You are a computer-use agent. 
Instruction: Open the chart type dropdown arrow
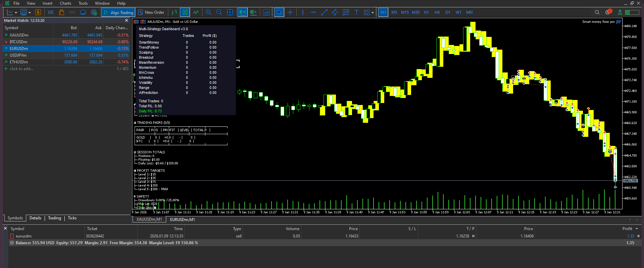[16, 13]
